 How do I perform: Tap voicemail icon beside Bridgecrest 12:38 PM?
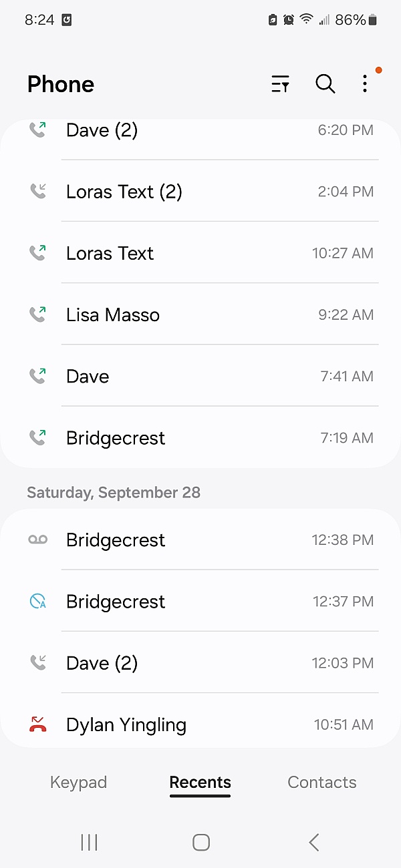pos(37,540)
